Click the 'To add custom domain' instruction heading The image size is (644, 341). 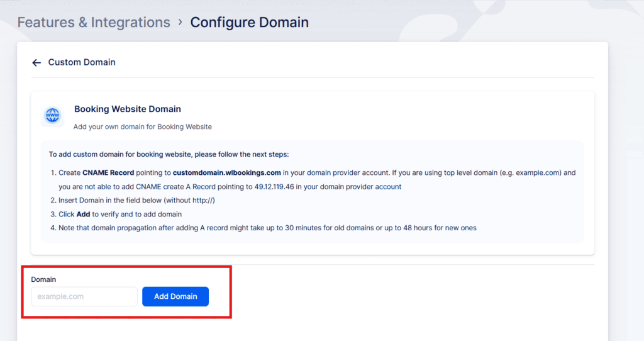(x=169, y=155)
